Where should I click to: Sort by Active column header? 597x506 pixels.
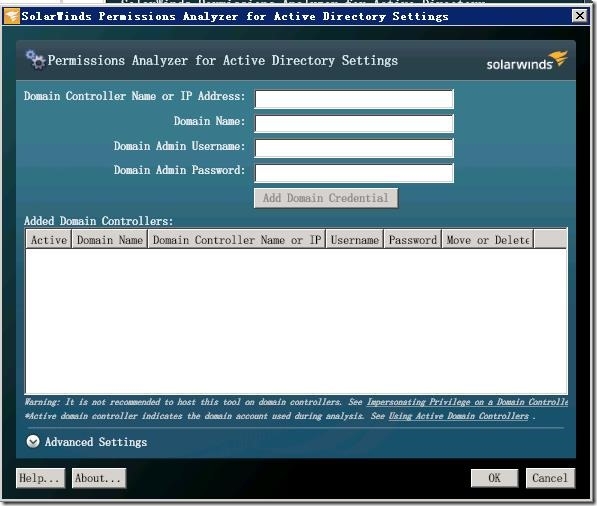click(x=49, y=239)
